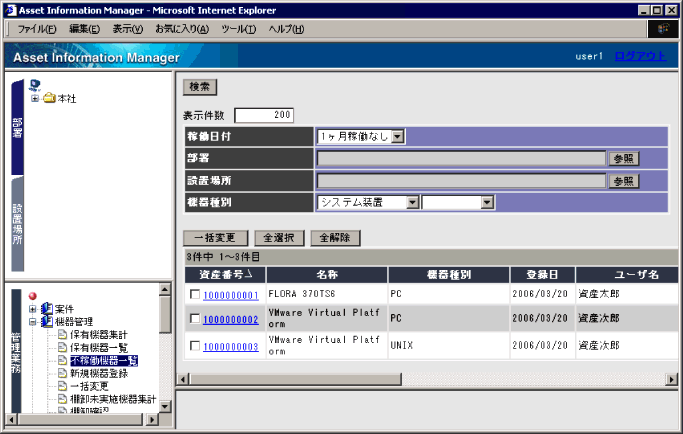This screenshot has width=683, height=434.
Task: Click the 本社 folder icon
Action: 49,98
